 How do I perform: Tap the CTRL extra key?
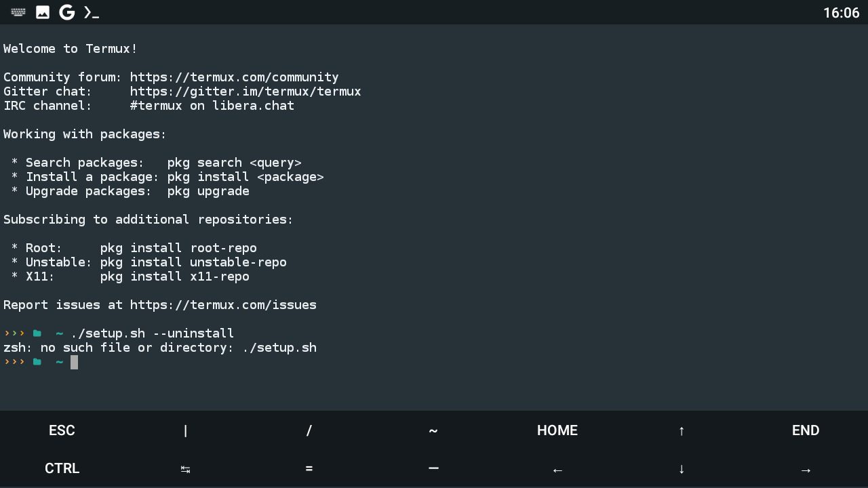[62, 468]
